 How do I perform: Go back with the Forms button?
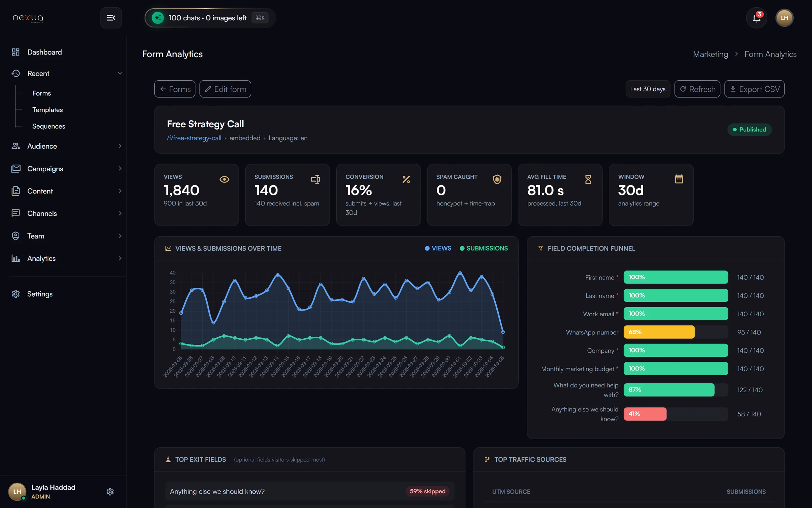point(175,89)
